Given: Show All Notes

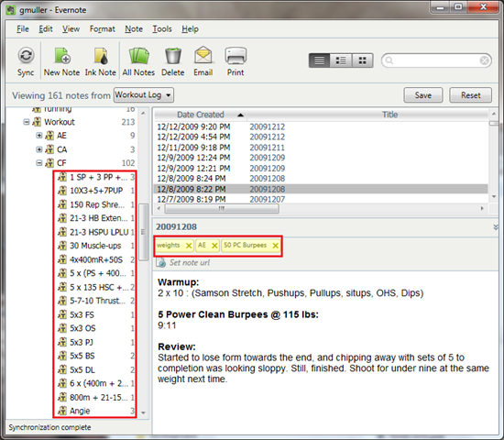Looking at the screenshot, I should coord(138,61).
